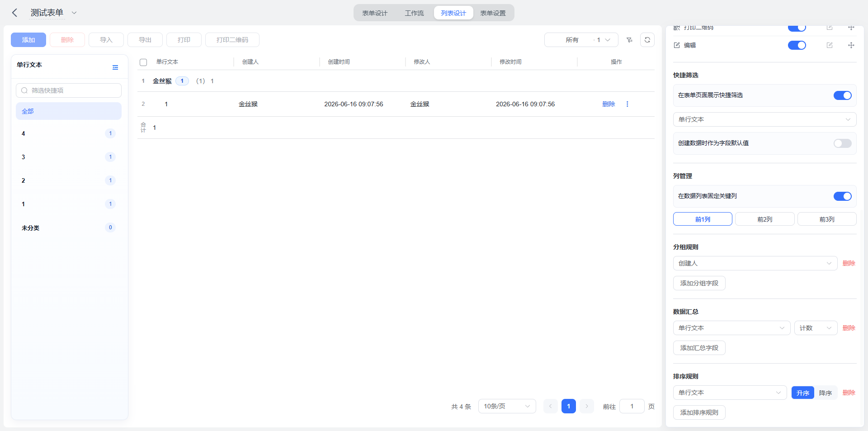Click the 导入 button
868x431 pixels.
(x=106, y=40)
